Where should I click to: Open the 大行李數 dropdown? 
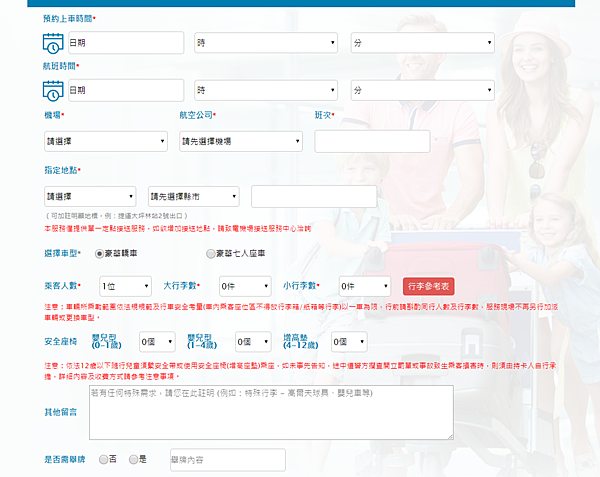click(x=244, y=286)
